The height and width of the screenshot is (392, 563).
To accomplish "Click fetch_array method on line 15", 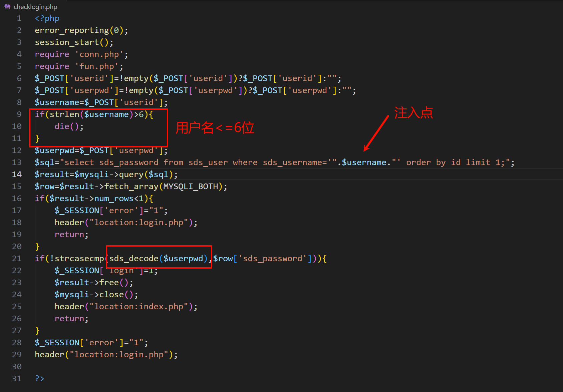I will 131,186.
